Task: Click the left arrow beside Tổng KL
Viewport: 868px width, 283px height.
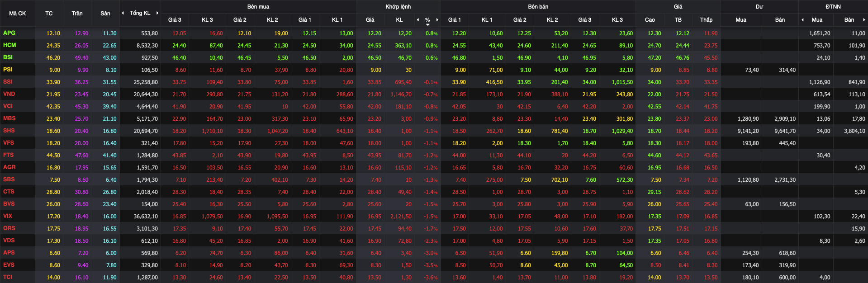Action: click(123, 13)
